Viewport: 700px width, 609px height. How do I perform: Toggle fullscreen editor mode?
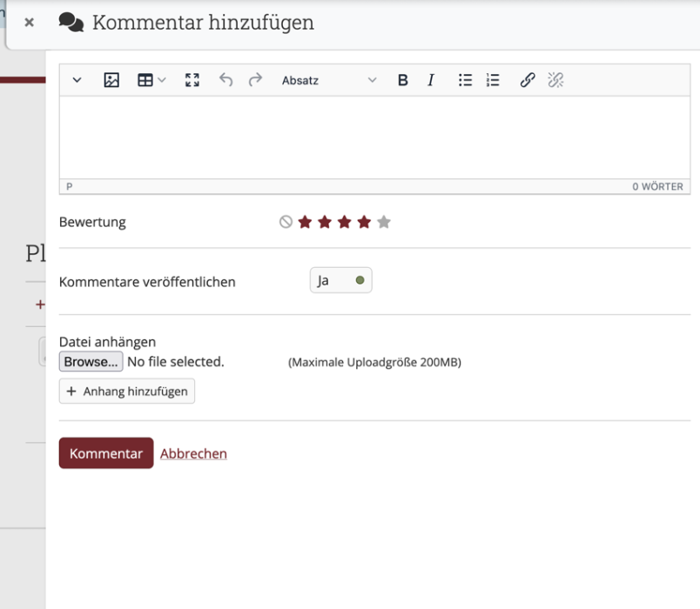point(192,80)
